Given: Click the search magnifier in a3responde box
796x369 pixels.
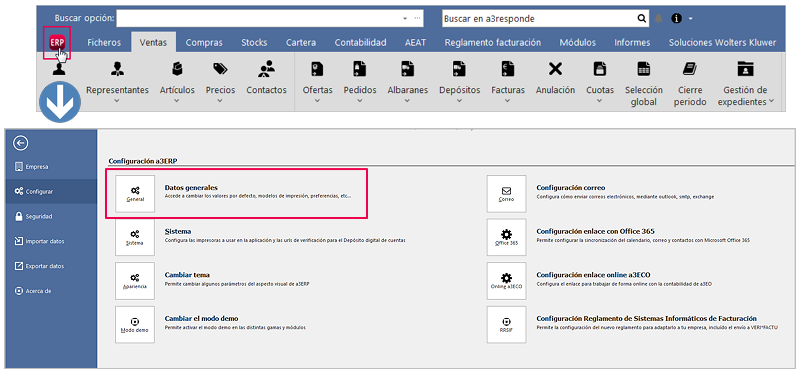Looking at the screenshot, I should pyautogui.click(x=642, y=19).
